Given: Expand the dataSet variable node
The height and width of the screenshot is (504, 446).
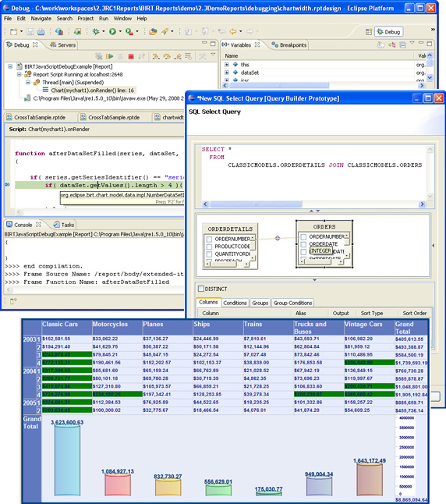Looking at the screenshot, I should coord(227,73).
